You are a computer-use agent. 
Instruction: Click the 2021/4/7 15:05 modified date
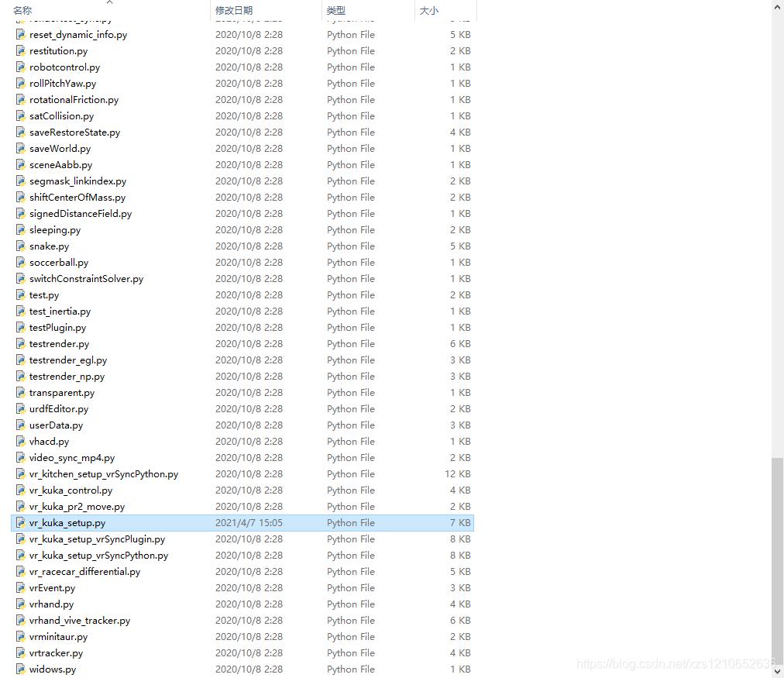[x=249, y=522]
